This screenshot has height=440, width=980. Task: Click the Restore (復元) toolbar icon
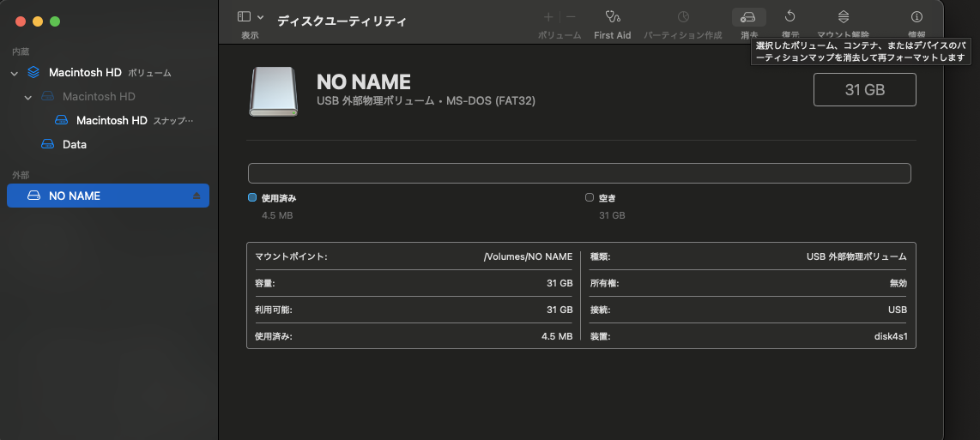point(790,17)
